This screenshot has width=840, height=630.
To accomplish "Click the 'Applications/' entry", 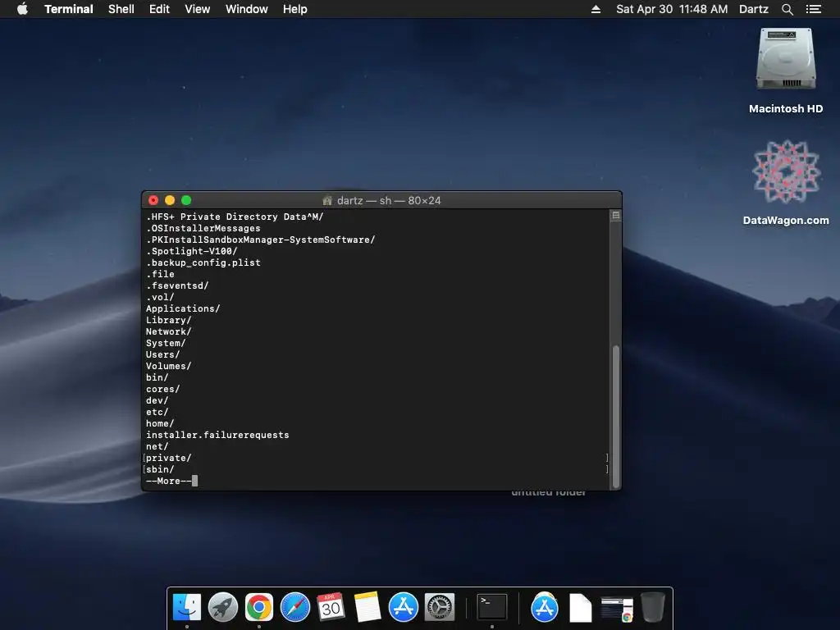I will 183,308.
